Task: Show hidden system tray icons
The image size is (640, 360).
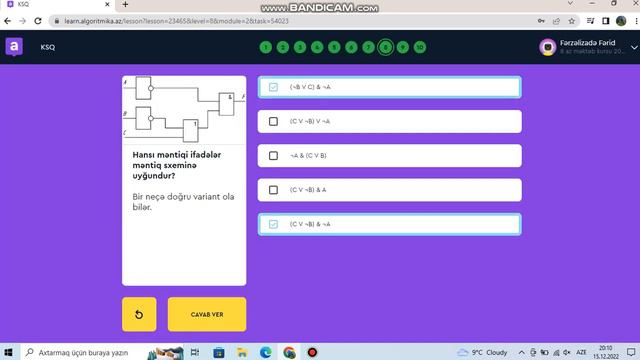Action: (x=522, y=352)
